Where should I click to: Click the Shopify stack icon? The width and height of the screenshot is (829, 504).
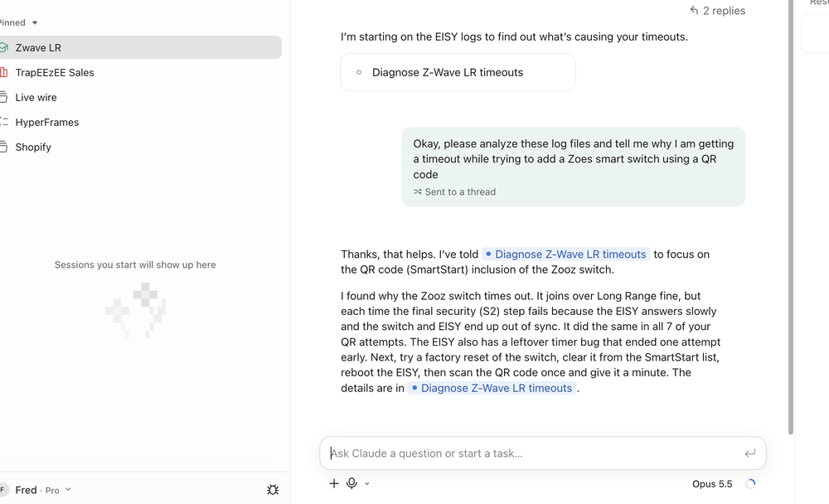point(3,147)
